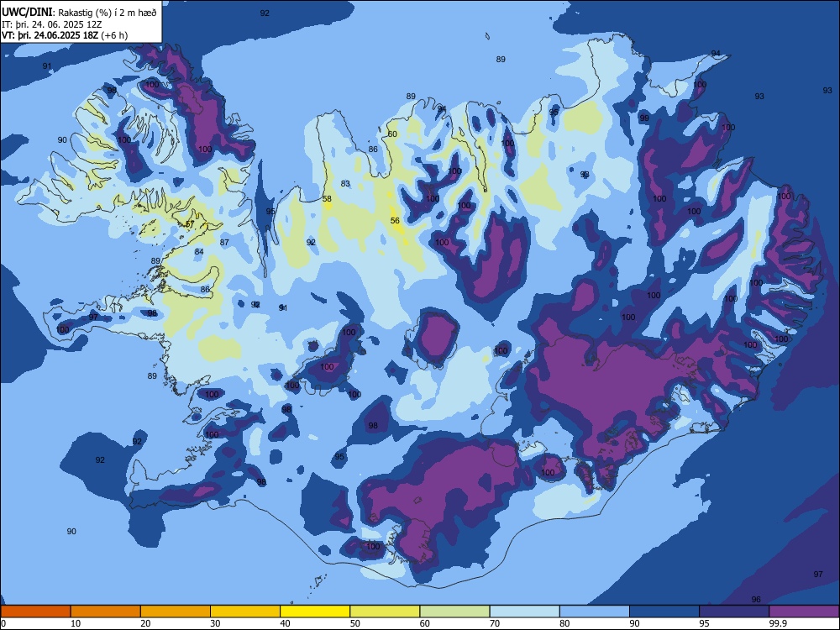The image size is (840, 630).
Task: Select the dark blue 90–95 legend swatch
Action: point(664,612)
